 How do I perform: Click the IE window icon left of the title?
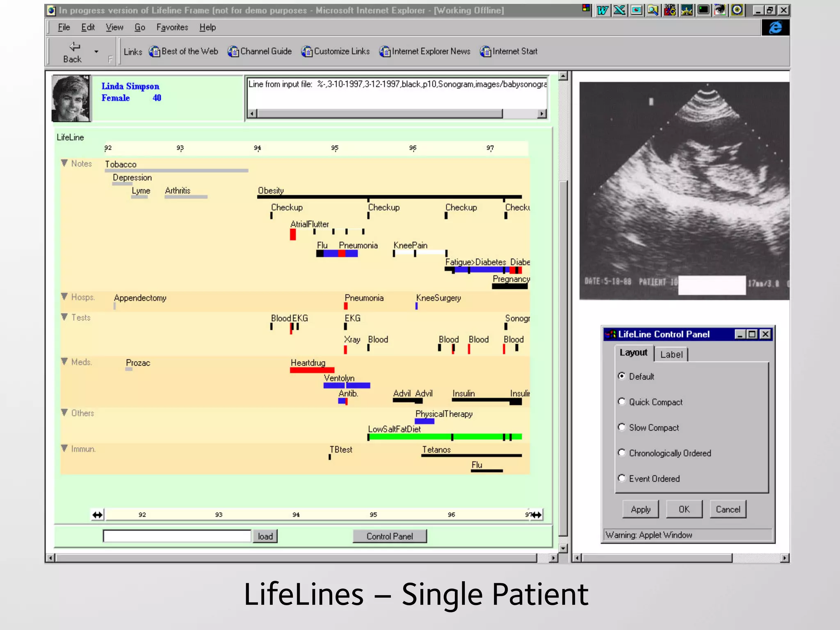point(51,11)
